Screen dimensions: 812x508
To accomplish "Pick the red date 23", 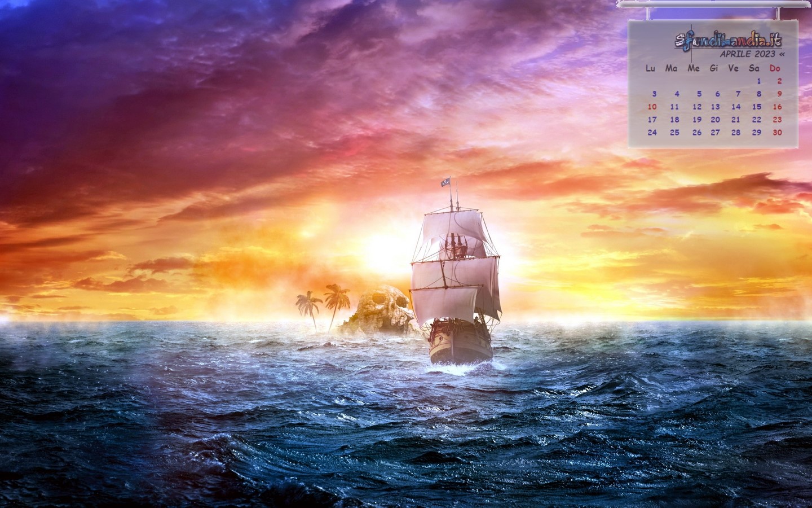I will click(x=778, y=119).
